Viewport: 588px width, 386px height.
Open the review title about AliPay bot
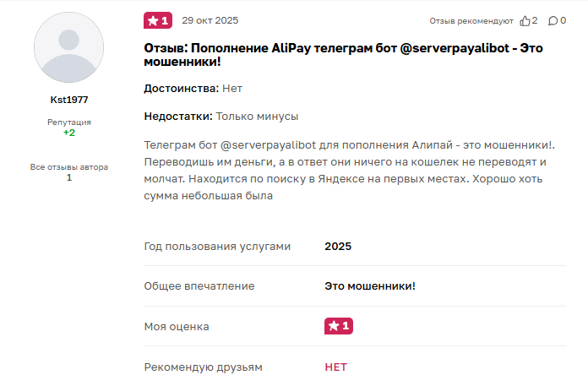point(342,55)
